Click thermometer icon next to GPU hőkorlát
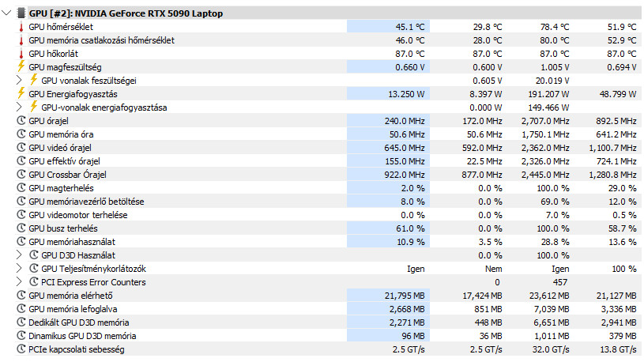This screenshot has height=362, width=644. click(21, 54)
